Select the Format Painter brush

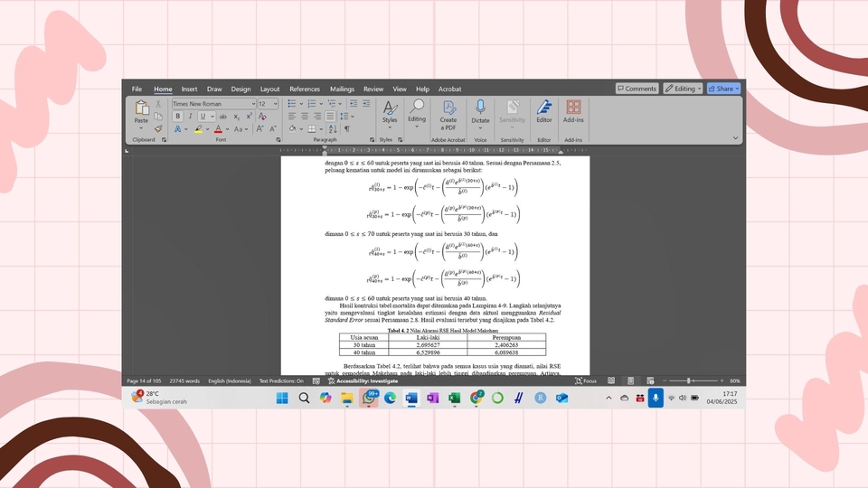click(x=158, y=129)
